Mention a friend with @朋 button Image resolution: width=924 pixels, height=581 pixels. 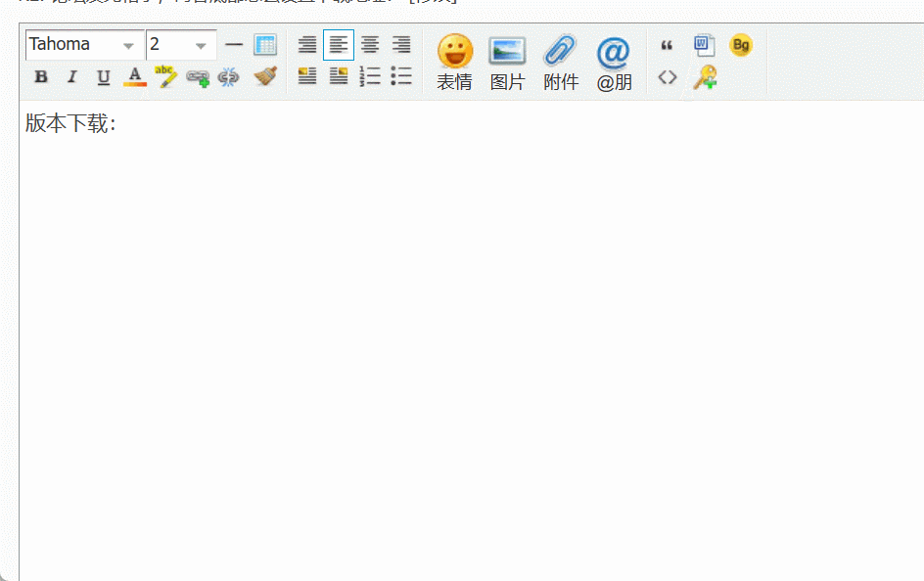(x=614, y=63)
